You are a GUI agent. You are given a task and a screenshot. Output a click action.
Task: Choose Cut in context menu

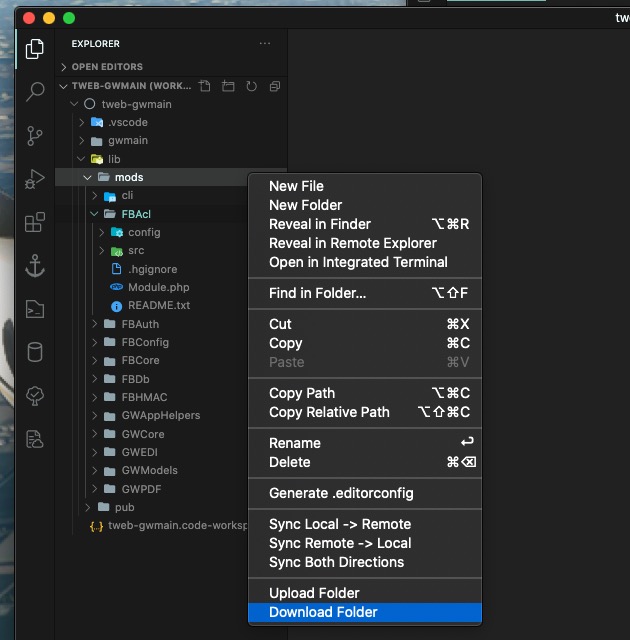pyautogui.click(x=365, y=324)
